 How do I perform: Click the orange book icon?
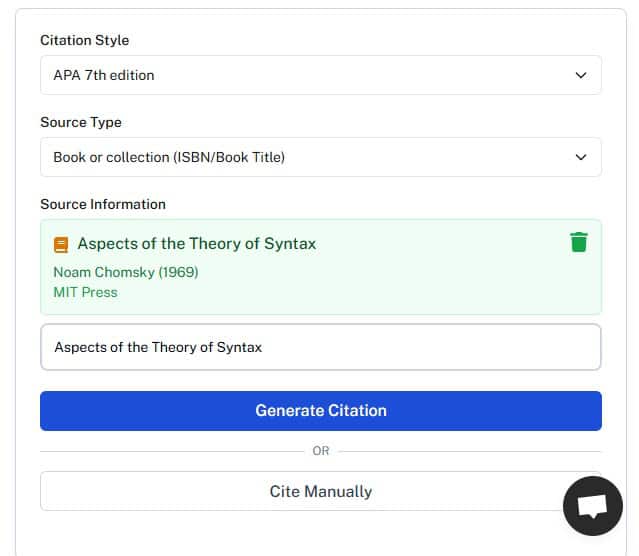coord(61,244)
